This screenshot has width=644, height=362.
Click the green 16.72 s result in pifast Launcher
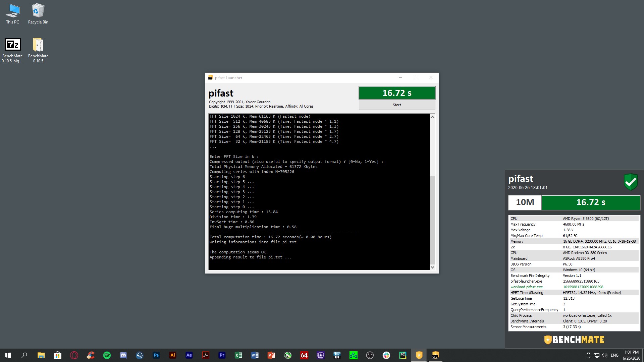coord(397,93)
